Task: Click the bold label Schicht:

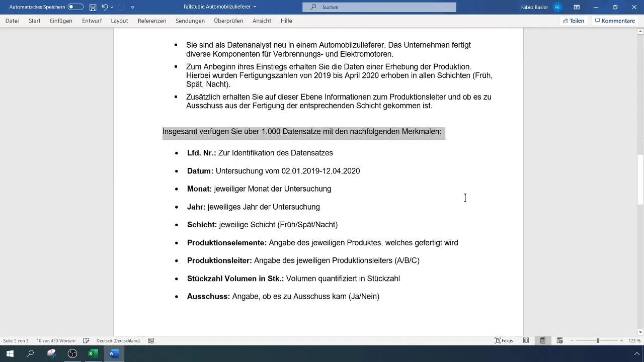Action: pyautogui.click(x=202, y=225)
